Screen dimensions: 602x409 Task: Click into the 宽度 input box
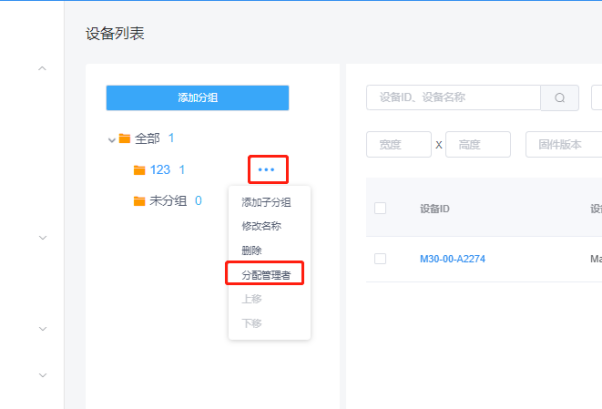point(398,145)
